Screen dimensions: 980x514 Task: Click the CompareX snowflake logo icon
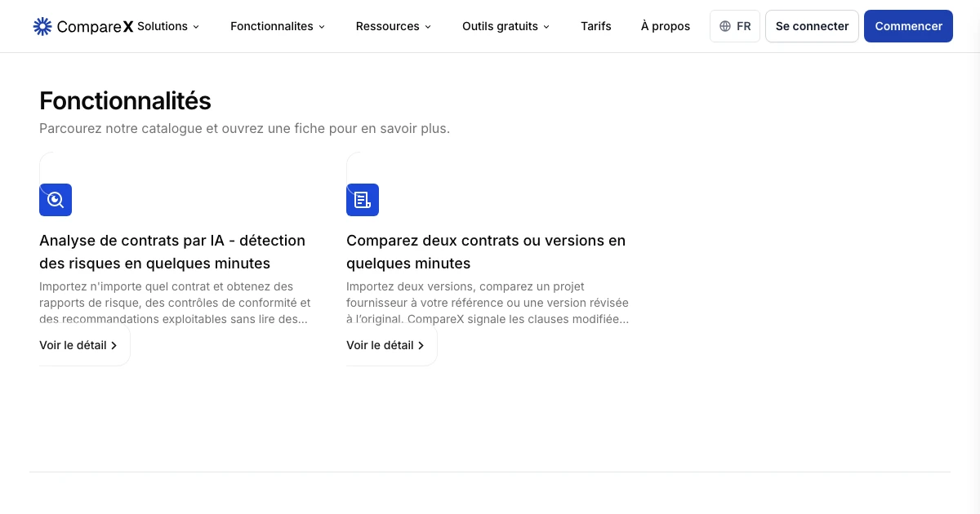[42, 26]
